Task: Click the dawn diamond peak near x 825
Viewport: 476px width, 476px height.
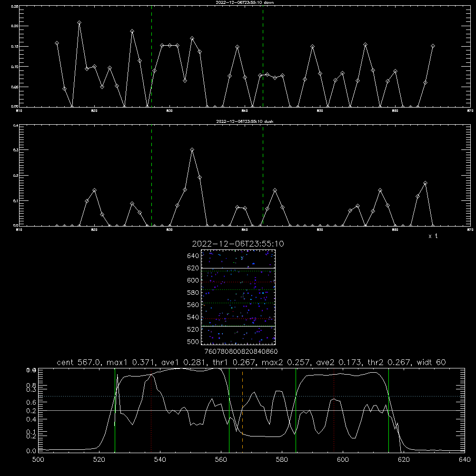Action: coord(132,31)
